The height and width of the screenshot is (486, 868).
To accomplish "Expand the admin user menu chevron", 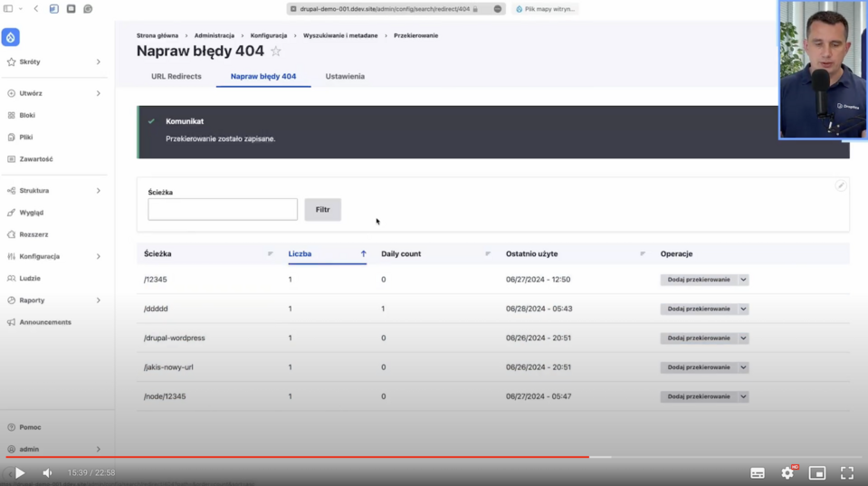I will click(99, 450).
